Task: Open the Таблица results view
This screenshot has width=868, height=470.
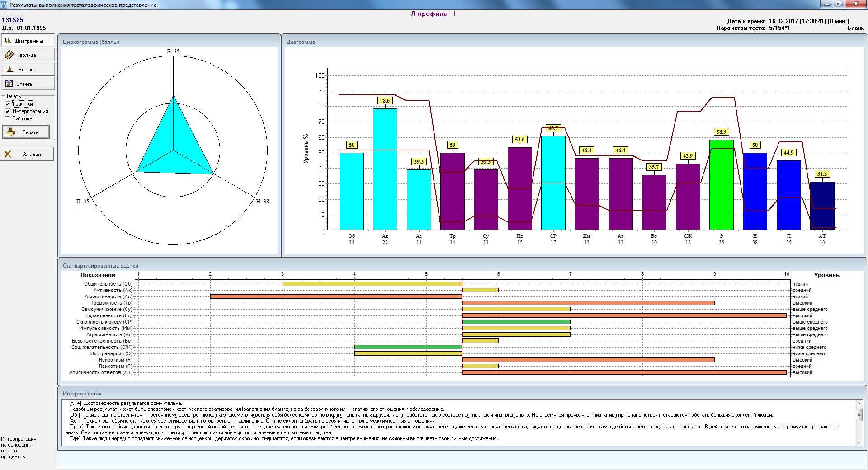Action: [x=28, y=55]
